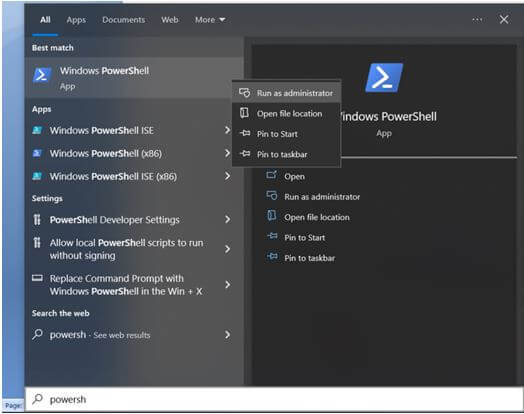Image resolution: width=524 pixels, height=414 pixels.
Task: Switch to the All search tab
Action: (x=45, y=20)
